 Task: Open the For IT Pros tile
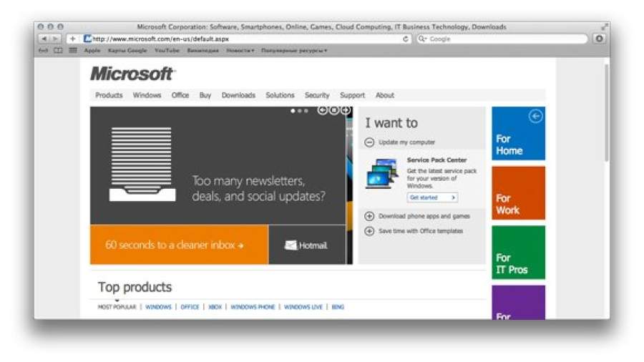[x=518, y=253]
